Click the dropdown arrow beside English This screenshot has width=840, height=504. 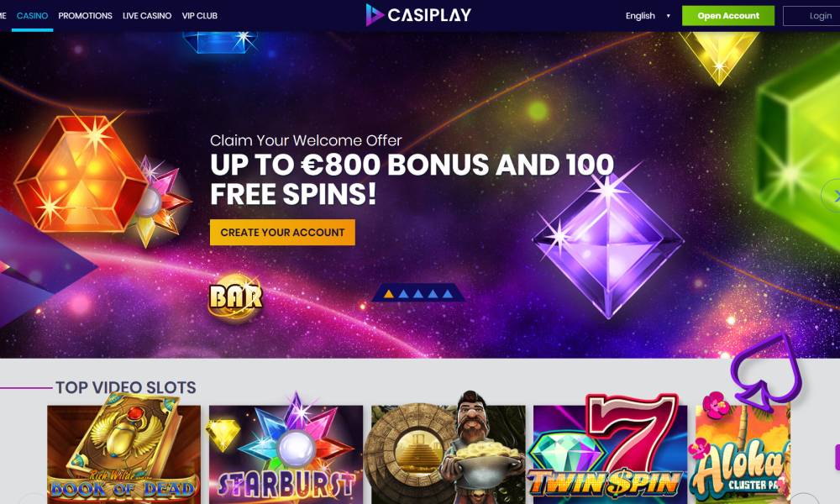[668, 15]
